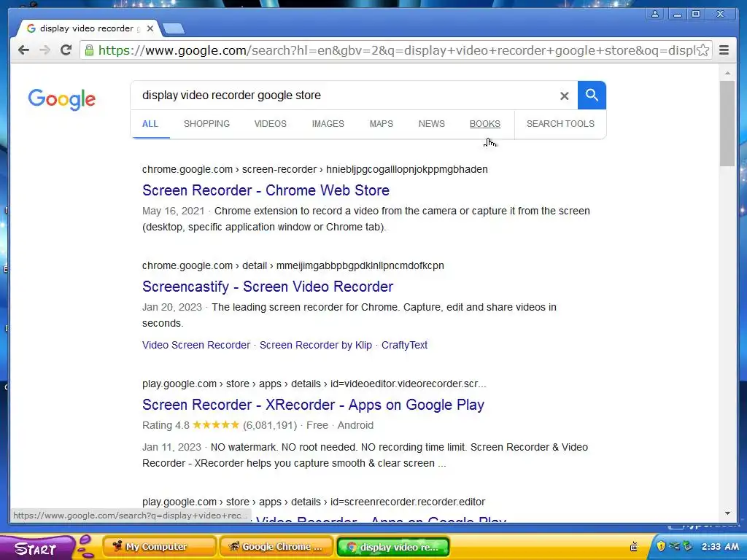Switch to Google Chrome taskbar button
This screenshot has height=560, width=747.
276,547
